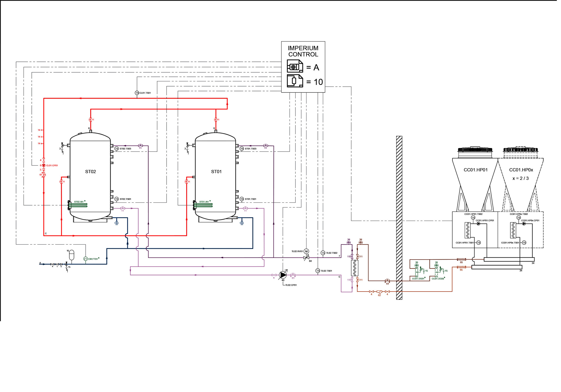The width and height of the screenshot is (561, 392).
Task: Select the TL02.CP01 circulation pump symbol
Action: coord(283,275)
